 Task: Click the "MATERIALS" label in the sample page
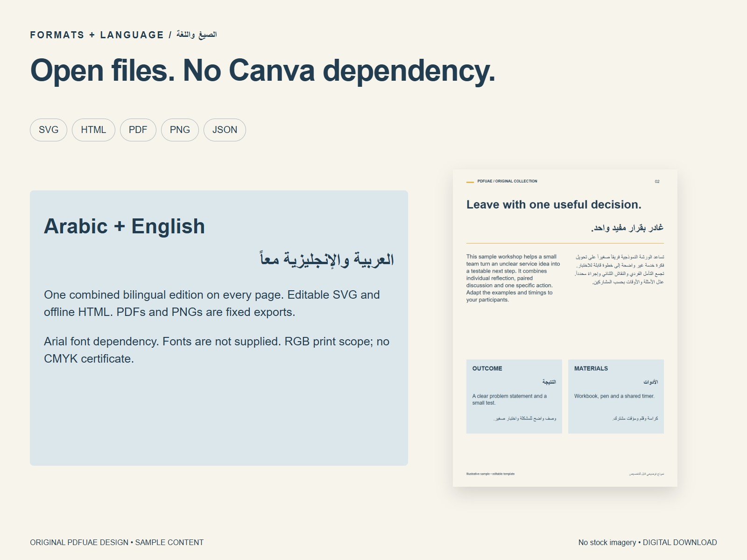tap(591, 368)
